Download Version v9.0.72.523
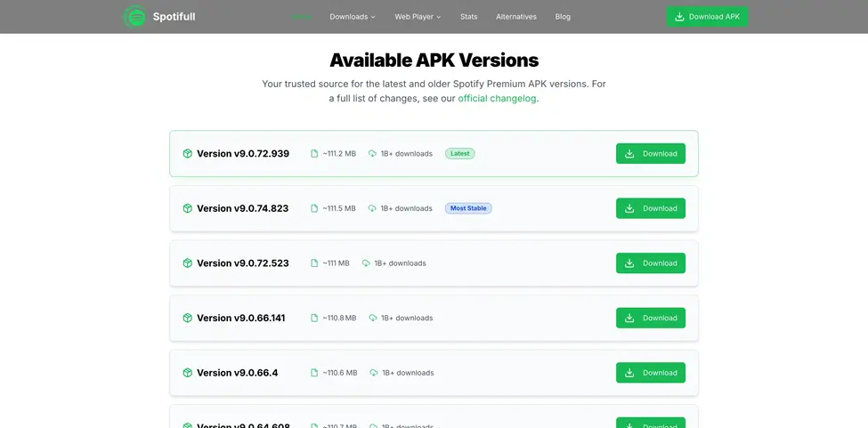The width and height of the screenshot is (868, 428). (x=651, y=263)
